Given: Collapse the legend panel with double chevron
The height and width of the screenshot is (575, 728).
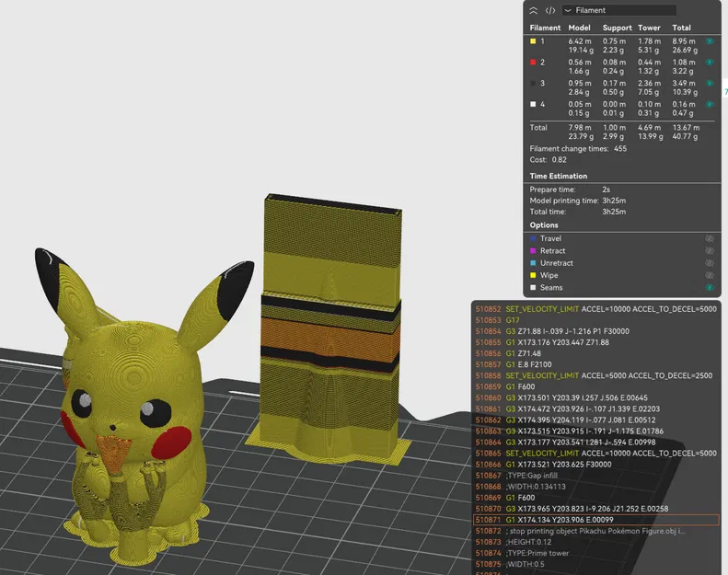Looking at the screenshot, I should click(534, 10).
